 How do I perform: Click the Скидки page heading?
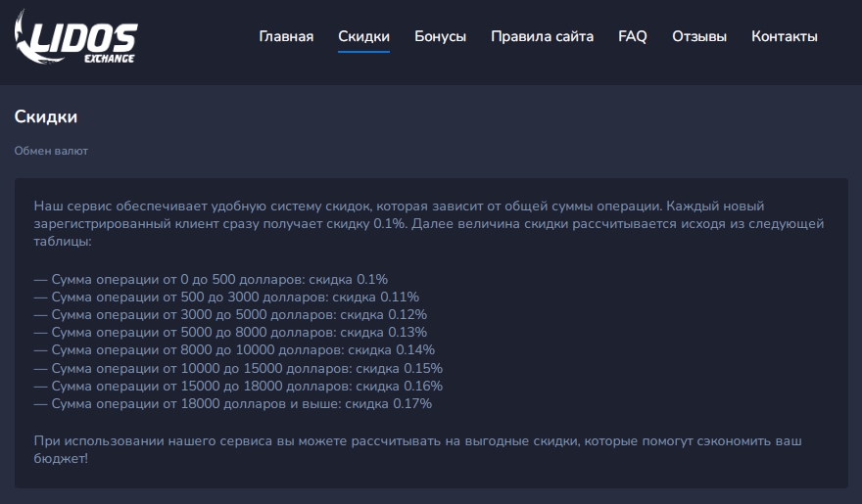[x=46, y=116]
